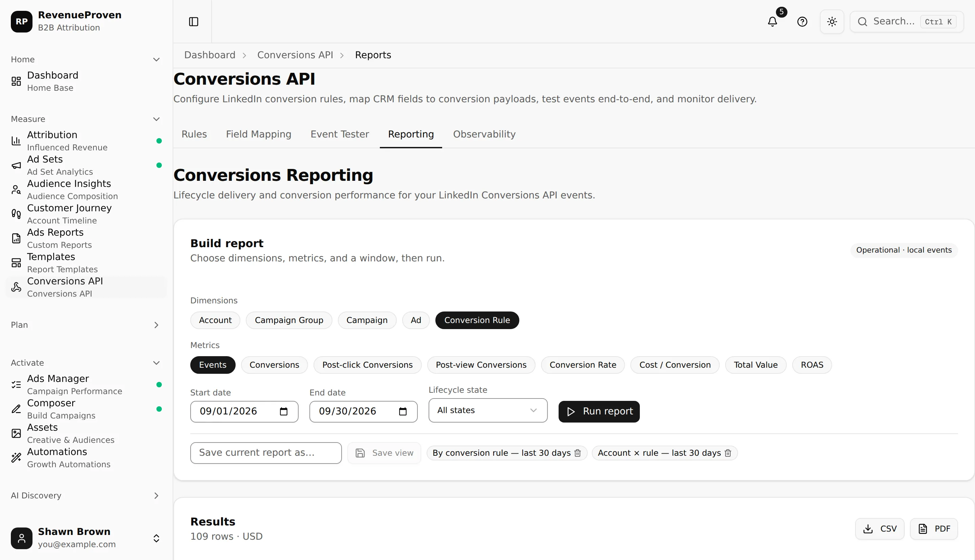975x560 pixels.
Task: Click the RP RevenueProven logo
Action: pos(22,22)
